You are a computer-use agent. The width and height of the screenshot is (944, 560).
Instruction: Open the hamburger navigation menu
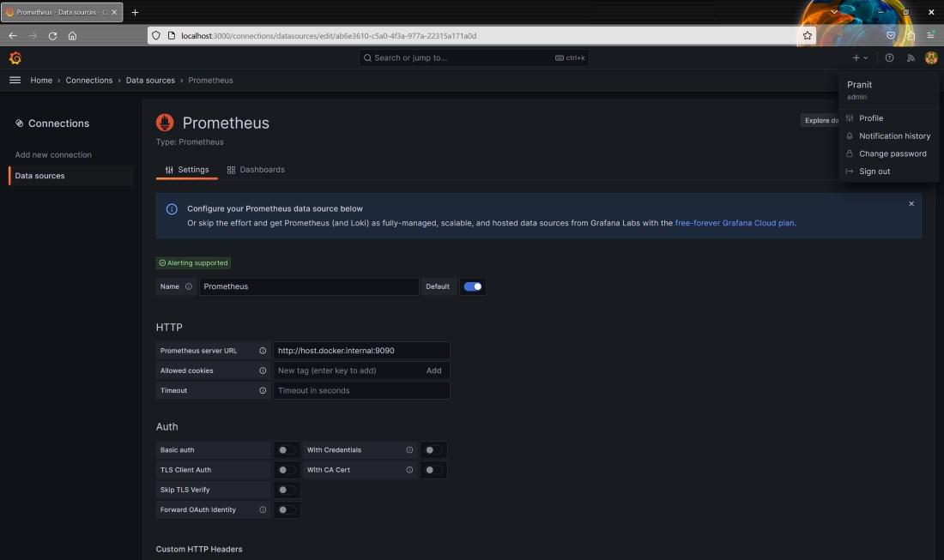(x=15, y=80)
